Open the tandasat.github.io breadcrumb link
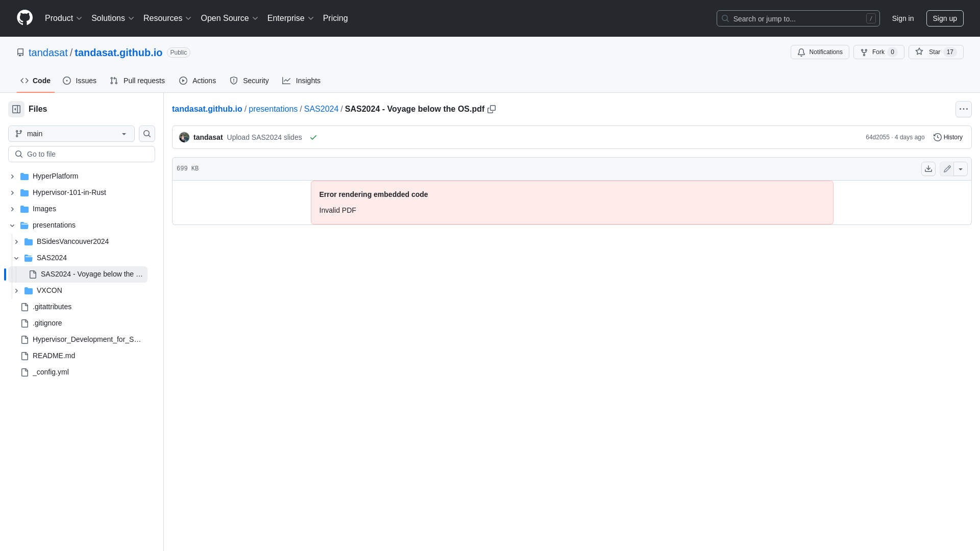The width and height of the screenshot is (980, 551). coord(207,109)
